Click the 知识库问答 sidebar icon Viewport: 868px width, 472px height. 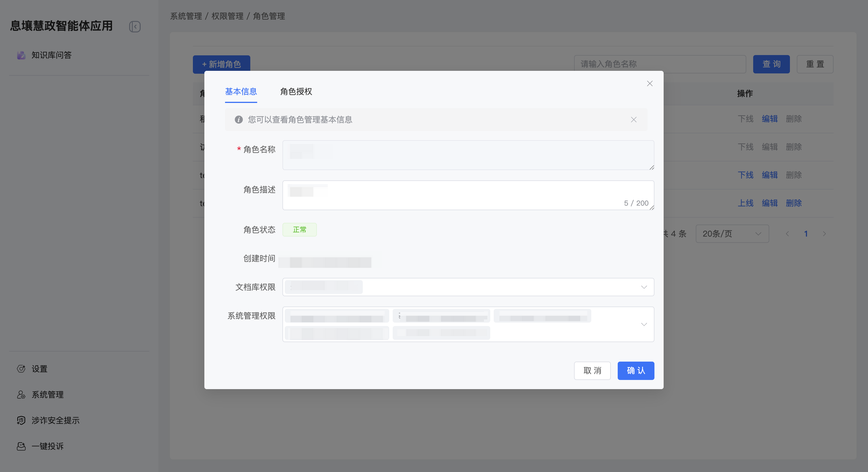21,55
